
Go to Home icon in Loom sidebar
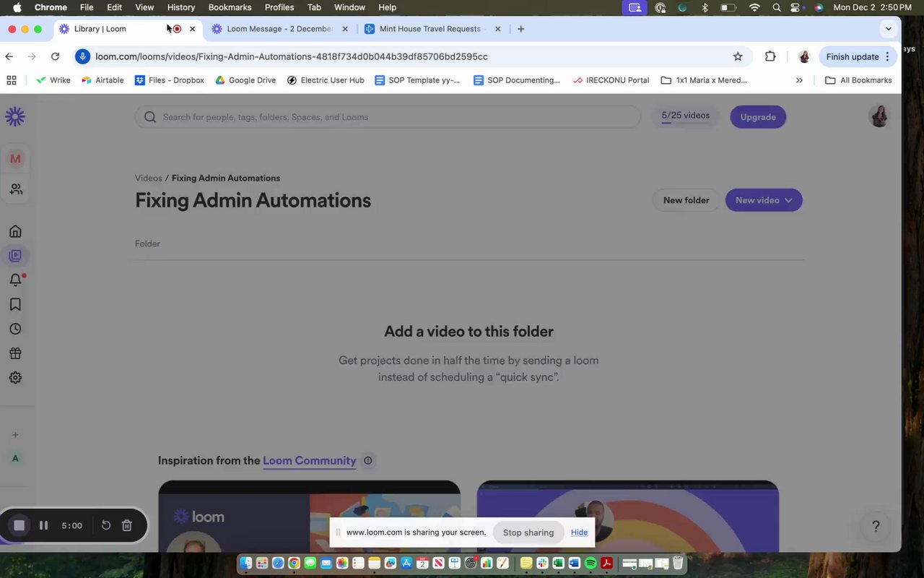pyautogui.click(x=15, y=231)
